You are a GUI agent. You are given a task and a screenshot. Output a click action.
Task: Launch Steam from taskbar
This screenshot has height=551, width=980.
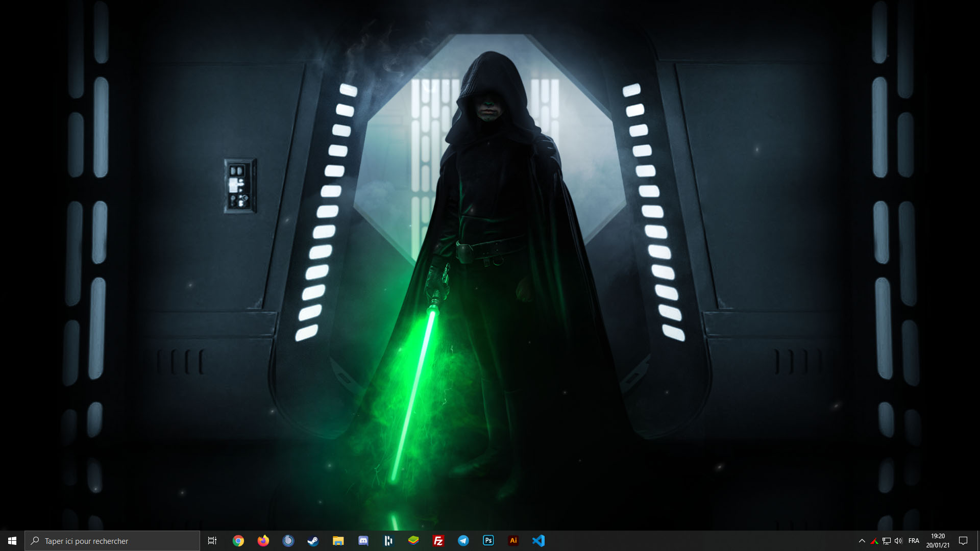coord(313,541)
